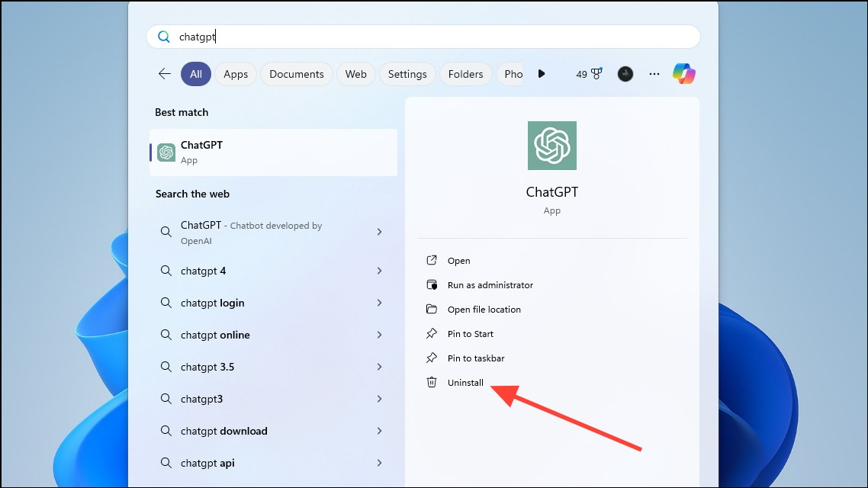Expand the chatgpt 3.5 suggestion chevron
This screenshot has width=868, height=488.
point(379,367)
